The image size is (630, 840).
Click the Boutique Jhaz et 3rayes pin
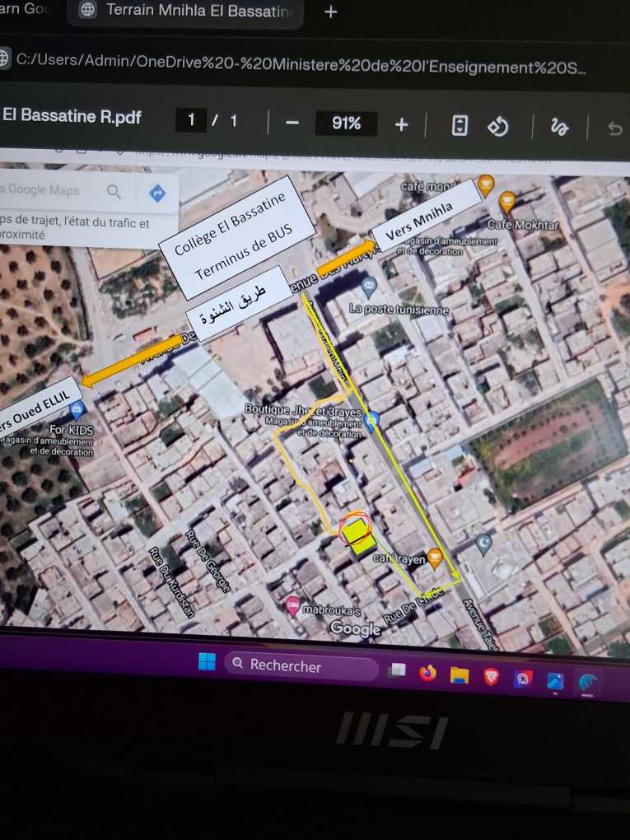(371, 419)
